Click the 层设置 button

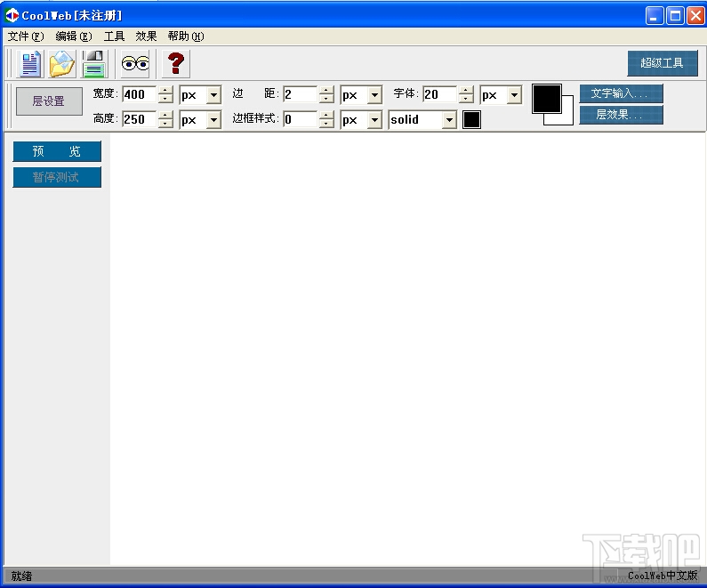tap(49, 101)
